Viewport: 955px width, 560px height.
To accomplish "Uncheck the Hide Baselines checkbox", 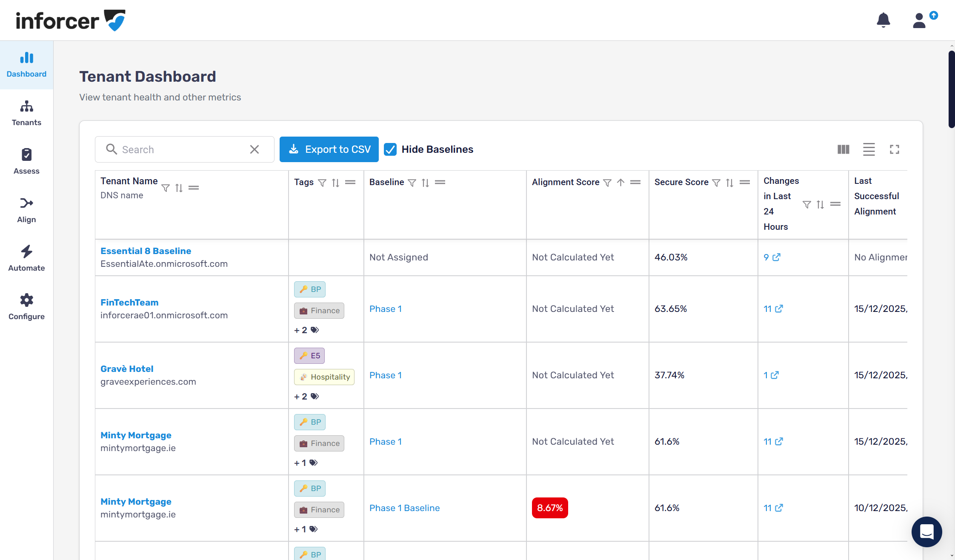I will pos(390,149).
